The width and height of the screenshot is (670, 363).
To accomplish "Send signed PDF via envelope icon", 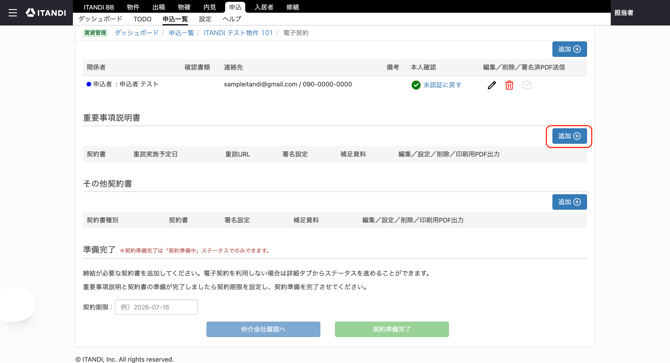I will pos(526,85).
